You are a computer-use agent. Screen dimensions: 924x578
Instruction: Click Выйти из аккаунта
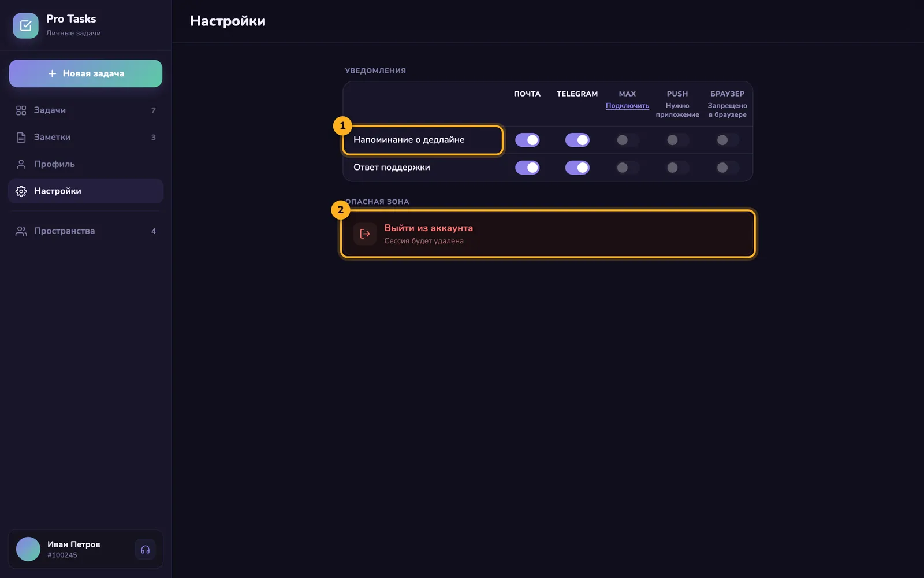(x=547, y=234)
